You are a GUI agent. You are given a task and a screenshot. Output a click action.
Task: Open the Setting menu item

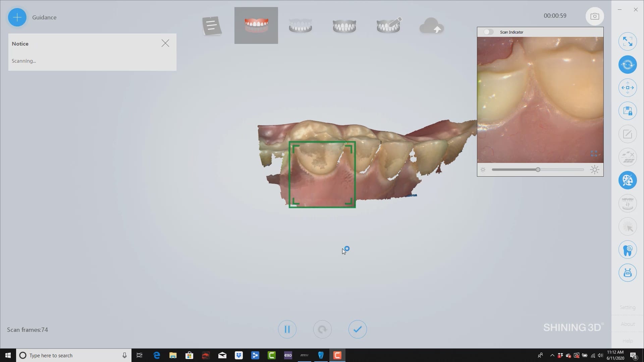(627, 307)
